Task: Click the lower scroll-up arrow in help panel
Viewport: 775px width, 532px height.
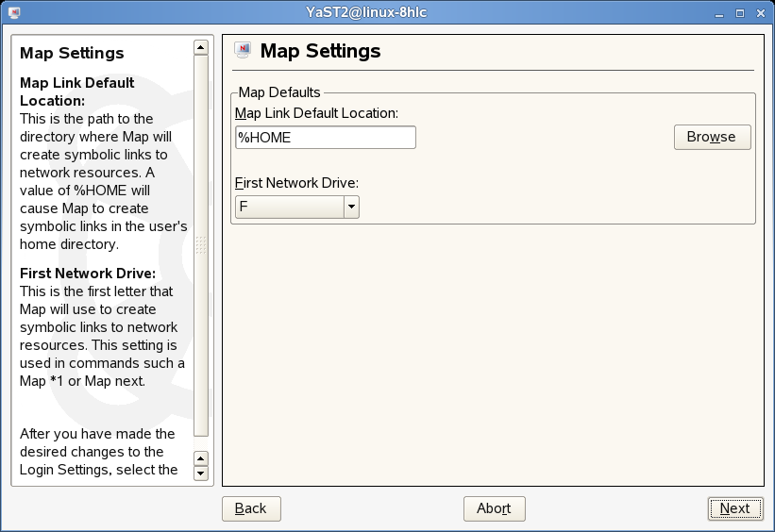Action: point(200,457)
